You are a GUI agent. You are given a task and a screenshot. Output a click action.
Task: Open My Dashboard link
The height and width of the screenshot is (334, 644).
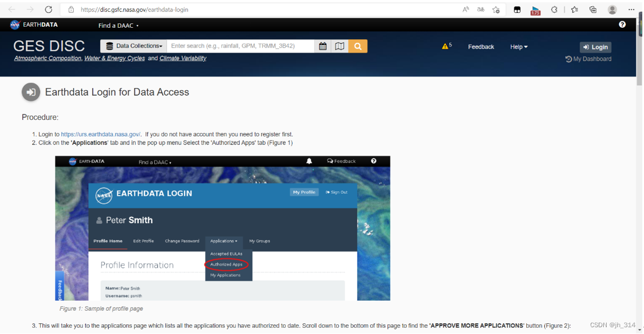pyautogui.click(x=588, y=59)
